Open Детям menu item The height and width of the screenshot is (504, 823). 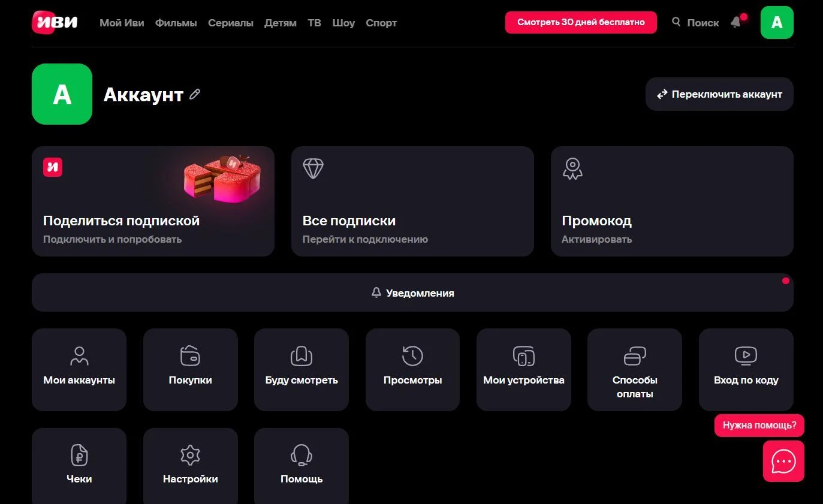click(x=281, y=23)
